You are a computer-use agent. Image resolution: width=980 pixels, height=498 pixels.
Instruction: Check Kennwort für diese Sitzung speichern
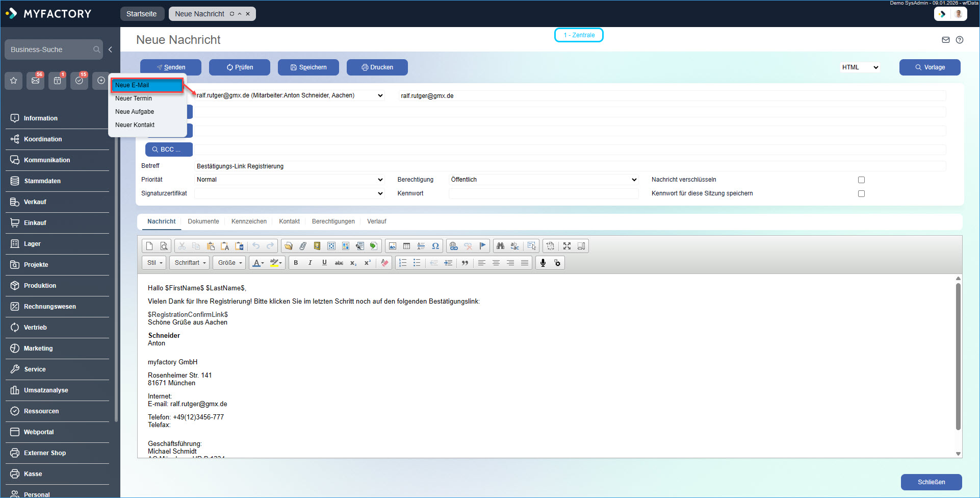coord(862,193)
